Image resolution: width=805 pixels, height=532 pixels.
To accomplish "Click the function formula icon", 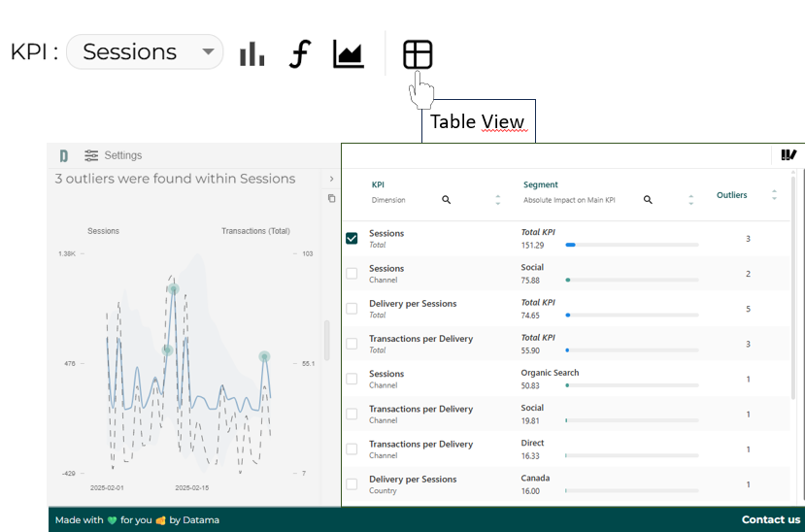I will coord(300,53).
